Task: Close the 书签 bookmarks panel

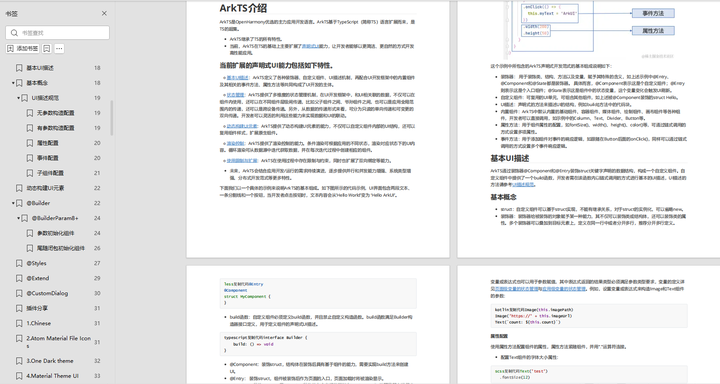Action: [104, 13]
